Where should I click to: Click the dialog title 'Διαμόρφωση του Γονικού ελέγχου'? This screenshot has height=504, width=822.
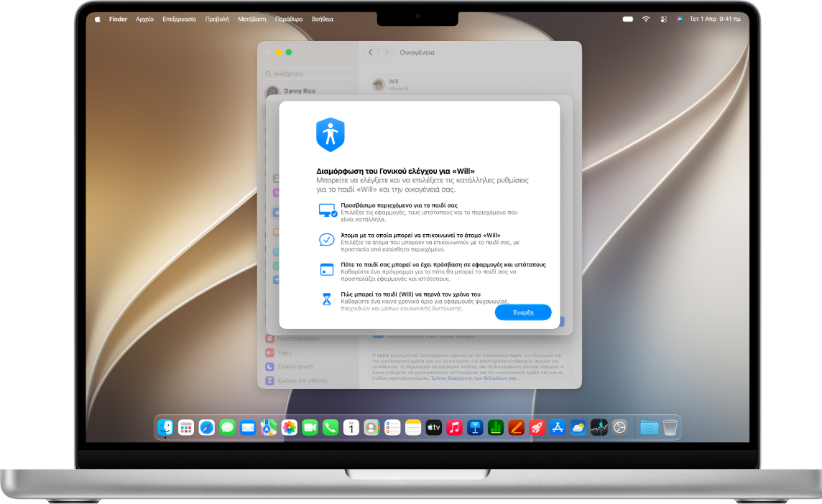(x=395, y=171)
